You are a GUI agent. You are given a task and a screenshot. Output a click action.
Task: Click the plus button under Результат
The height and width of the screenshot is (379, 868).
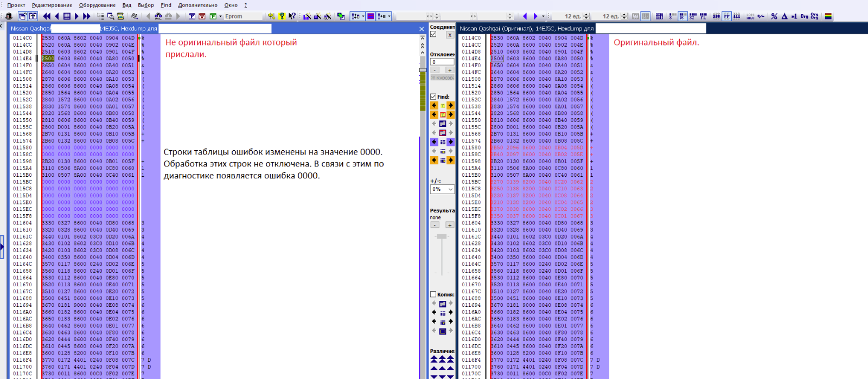[x=449, y=224]
